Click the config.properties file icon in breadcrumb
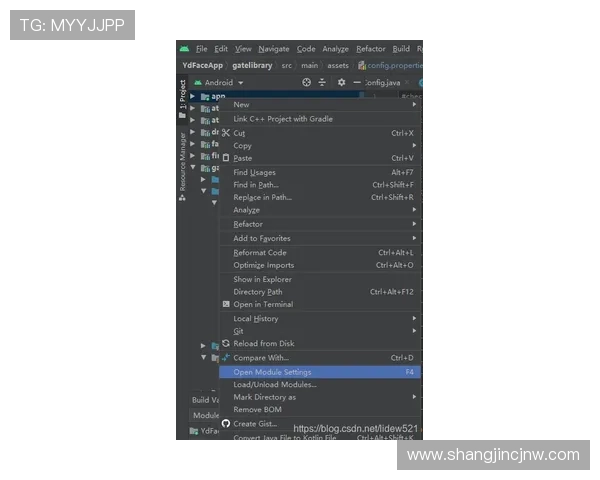Screen dimensions: 600x480 (362, 65)
